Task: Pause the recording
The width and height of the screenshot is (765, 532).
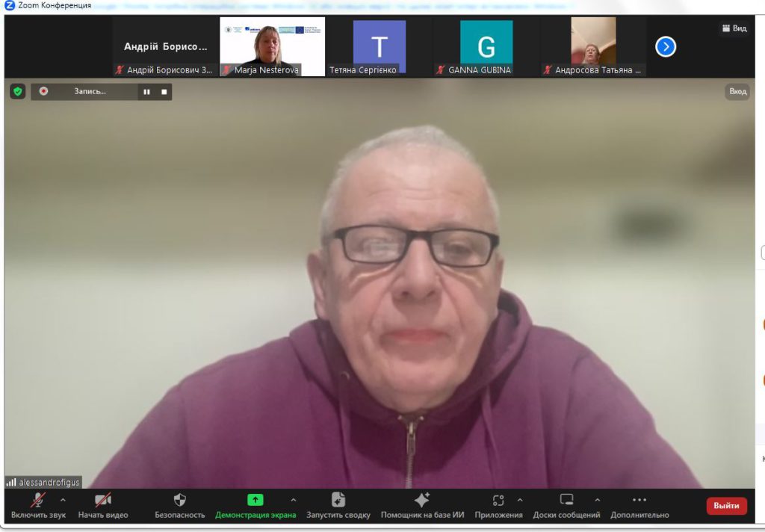Action: point(146,92)
